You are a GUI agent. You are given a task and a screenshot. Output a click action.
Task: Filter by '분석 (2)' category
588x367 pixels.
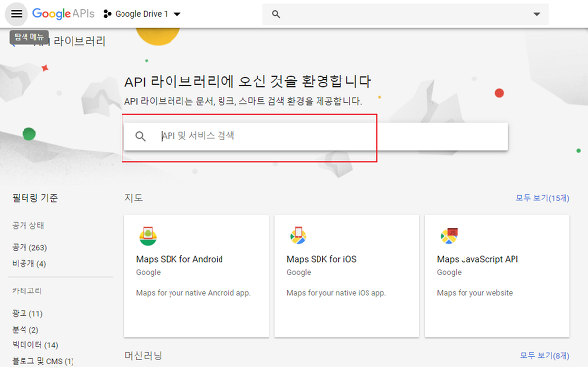[25, 330]
